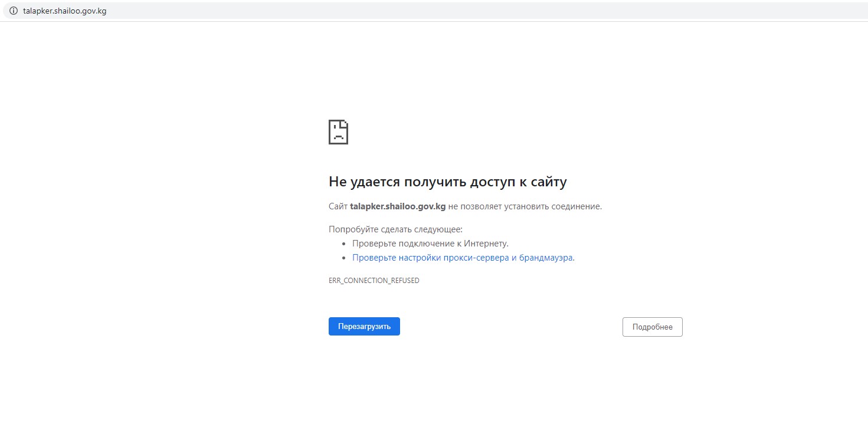Image resolution: width=868 pixels, height=444 pixels.
Task: Click bullet point before the proxy settings link
Action: point(344,258)
